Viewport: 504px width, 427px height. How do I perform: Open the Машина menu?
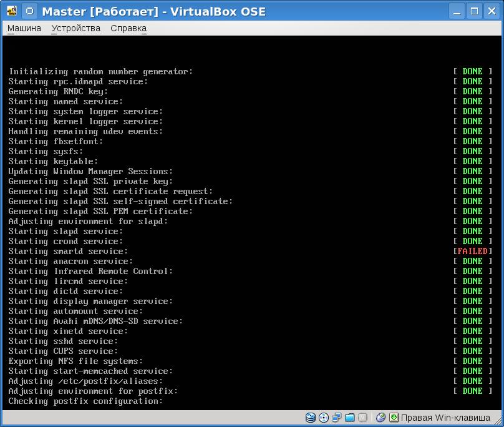24,28
